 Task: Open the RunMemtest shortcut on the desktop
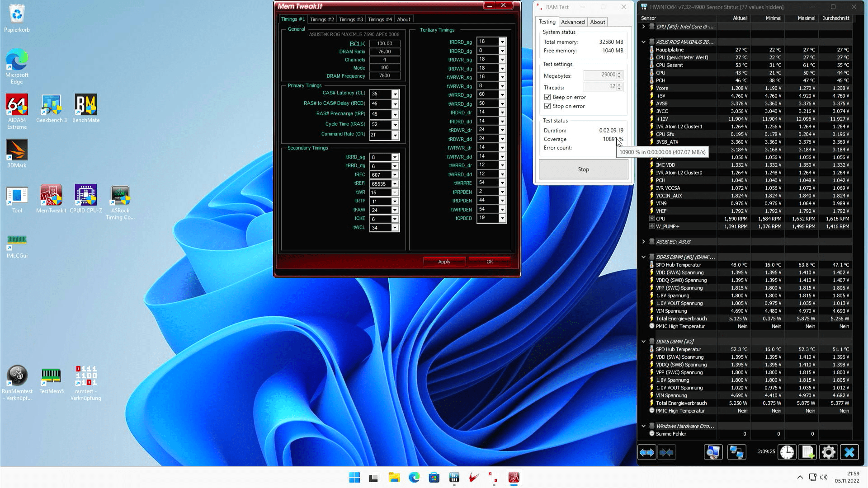17,383
